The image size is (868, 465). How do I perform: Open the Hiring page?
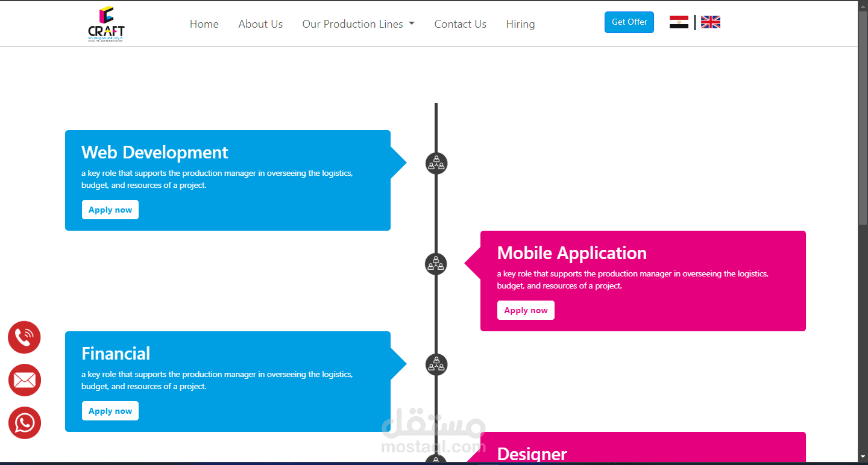point(520,24)
